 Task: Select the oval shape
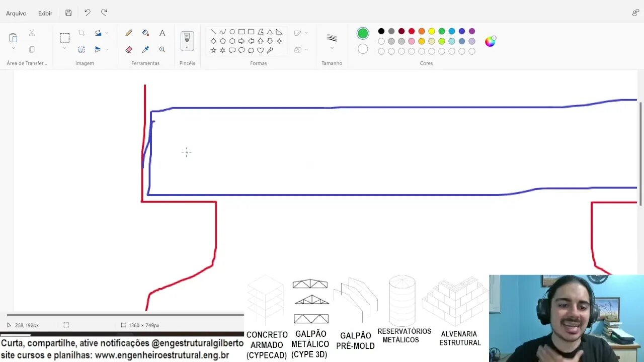(x=232, y=32)
